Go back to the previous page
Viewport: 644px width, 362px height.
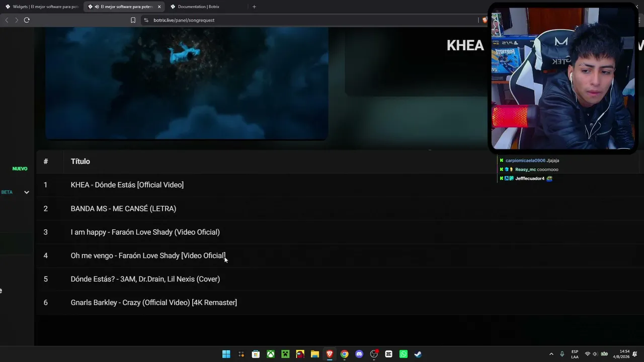pos(7,20)
